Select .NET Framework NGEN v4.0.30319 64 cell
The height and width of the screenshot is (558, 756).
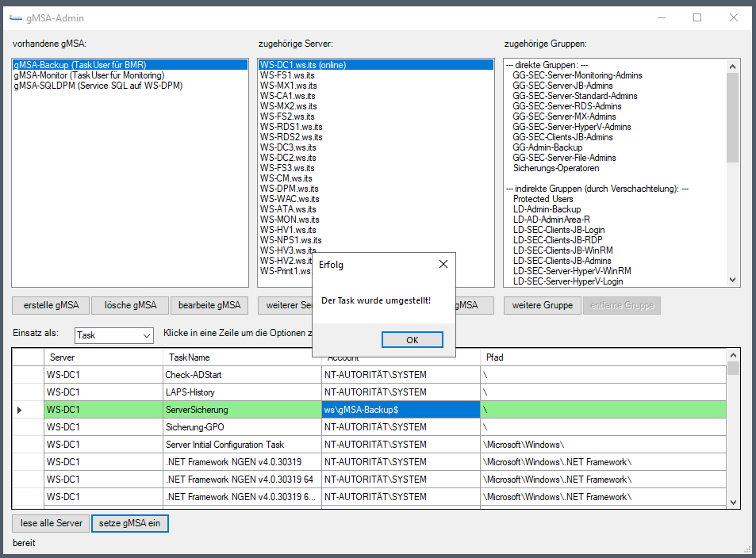pos(242,479)
